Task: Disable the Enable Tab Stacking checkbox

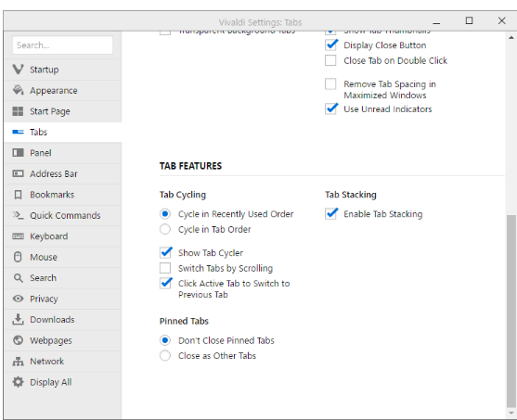Action: pyautogui.click(x=330, y=213)
